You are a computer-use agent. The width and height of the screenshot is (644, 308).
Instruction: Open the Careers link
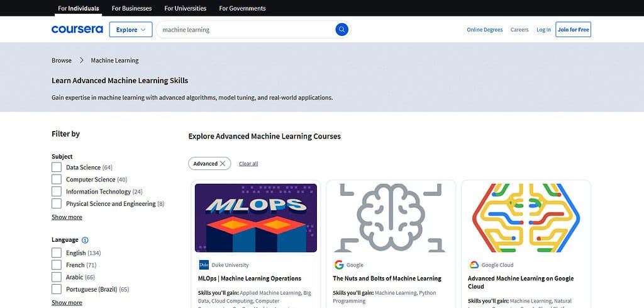519,30
